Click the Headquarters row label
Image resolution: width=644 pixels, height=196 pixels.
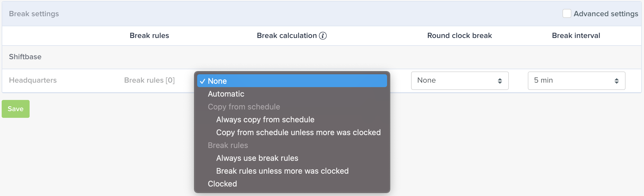[33, 80]
